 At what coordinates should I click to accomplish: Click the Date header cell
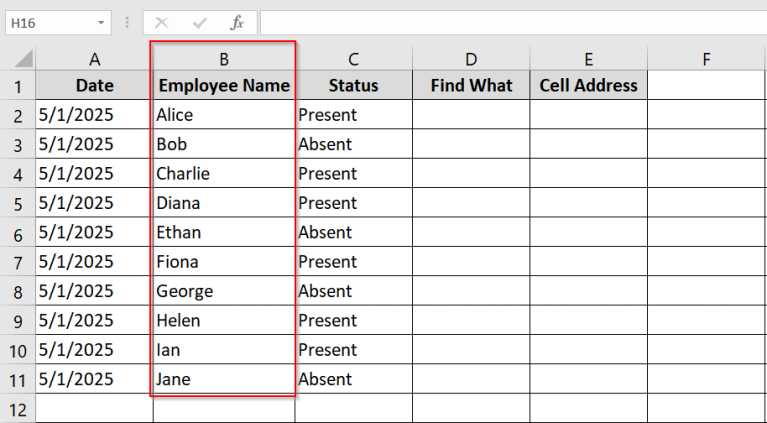[94, 86]
